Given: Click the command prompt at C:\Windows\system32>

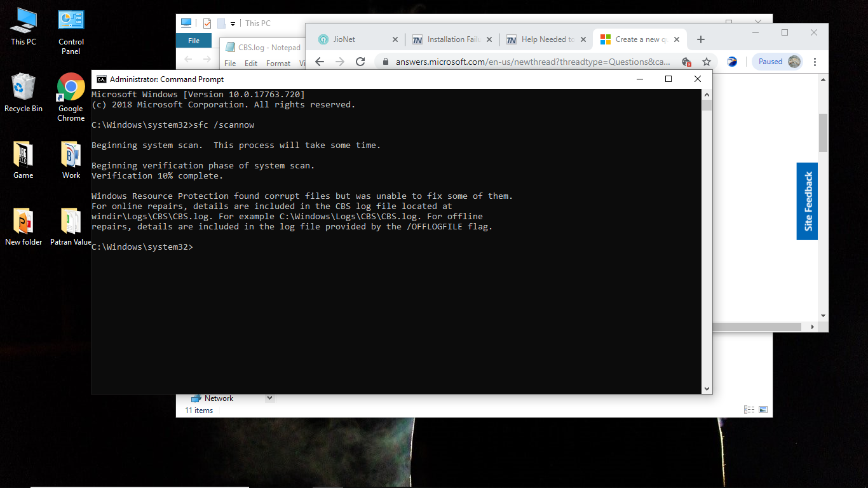Looking at the screenshot, I should click(142, 247).
